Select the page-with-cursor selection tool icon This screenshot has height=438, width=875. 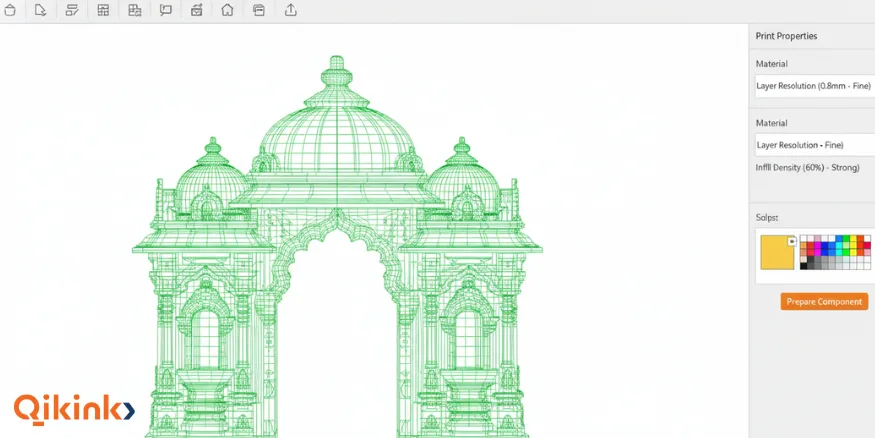(41, 11)
